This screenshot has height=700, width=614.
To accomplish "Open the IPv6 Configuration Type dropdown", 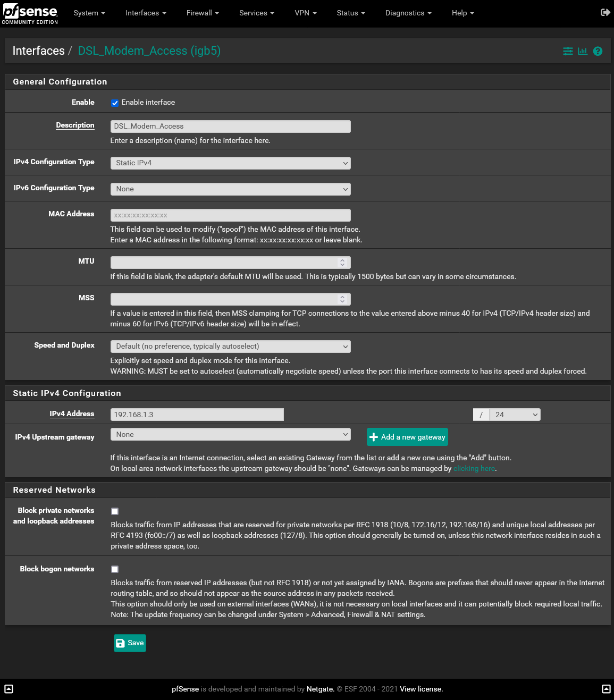I will coord(230,189).
